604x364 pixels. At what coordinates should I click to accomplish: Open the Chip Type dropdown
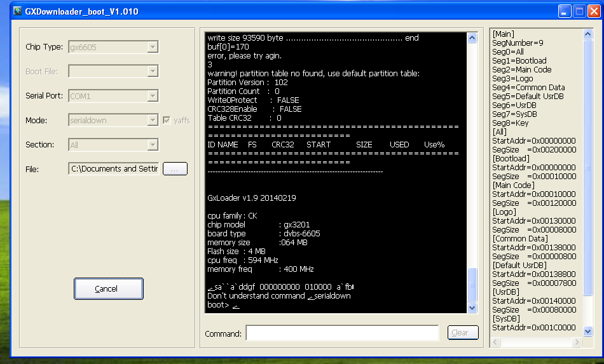pyautogui.click(x=153, y=47)
